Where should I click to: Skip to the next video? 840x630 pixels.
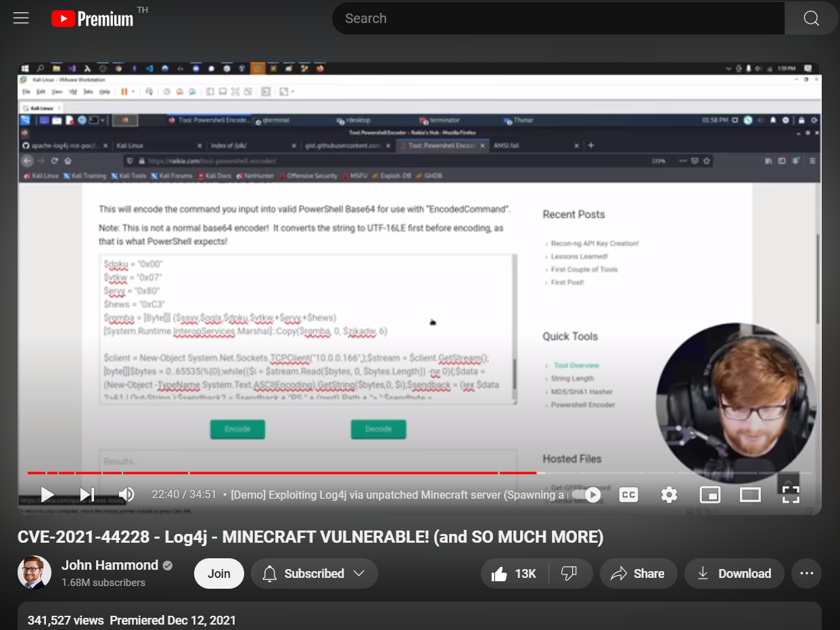coord(87,495)
